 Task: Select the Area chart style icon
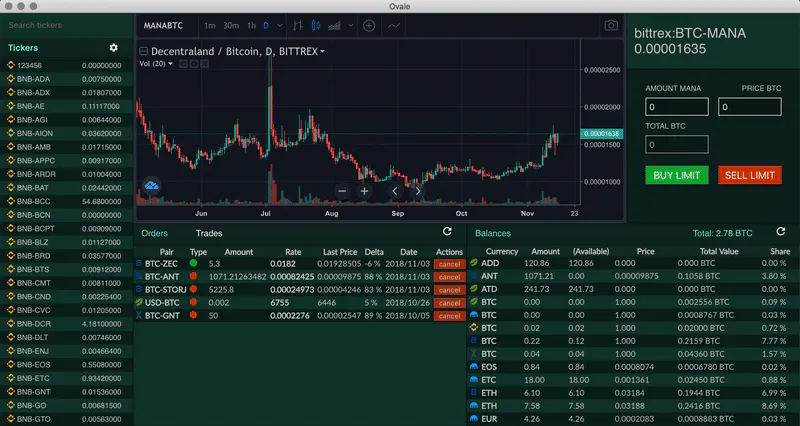click(x=335, y=26)
